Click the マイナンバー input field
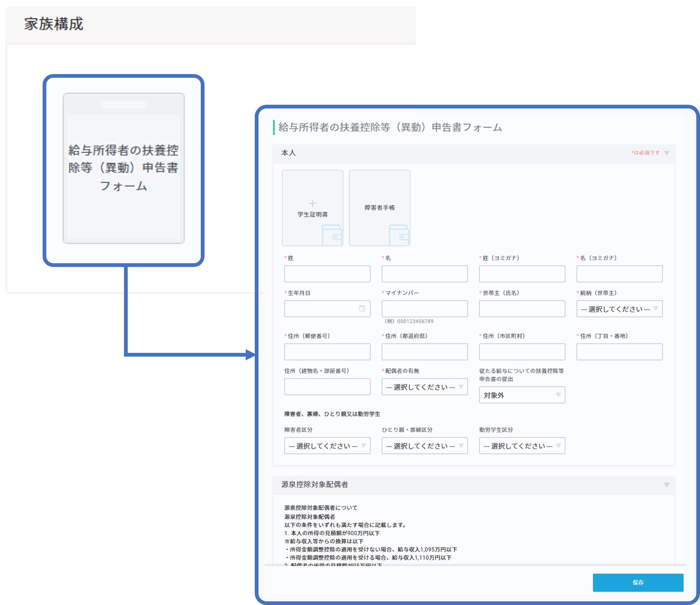This screenshot has height=605, width=700. pyautogui.click(x=425, y=309)
